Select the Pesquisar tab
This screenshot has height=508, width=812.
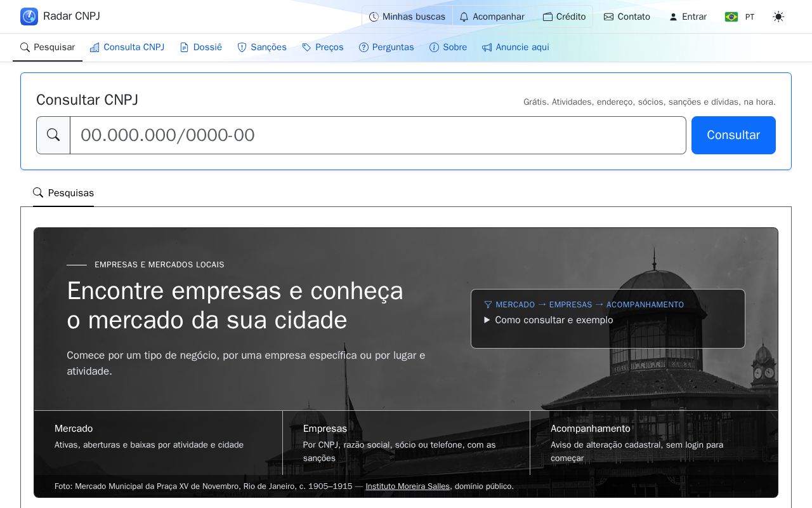[48, 48]
